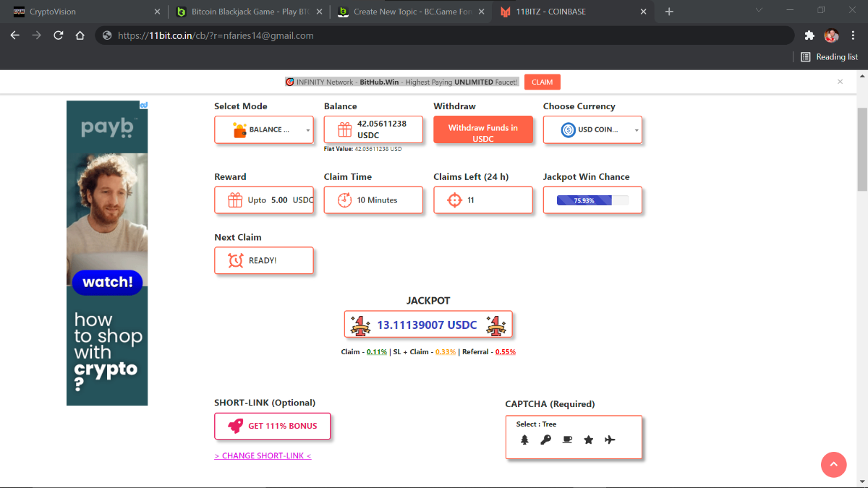Go to browser home page icon

tap(80, 35)
